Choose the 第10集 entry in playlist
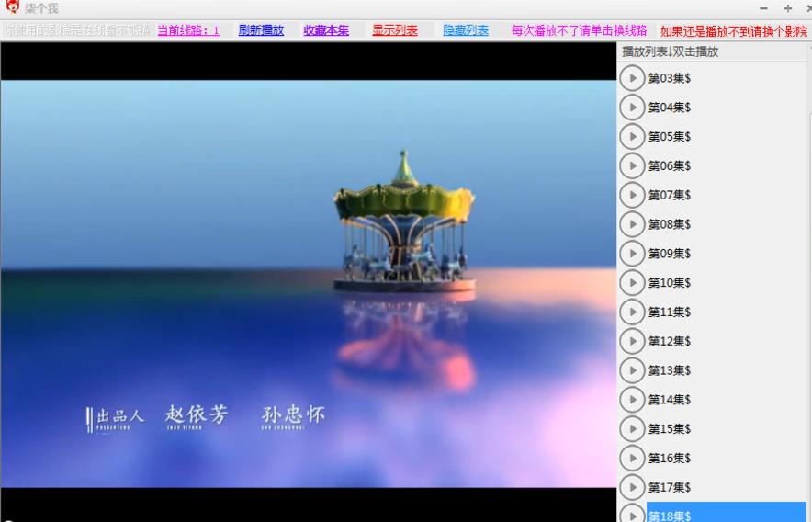Viewport: 812px width, 522px height. click(x=670, y=283)
